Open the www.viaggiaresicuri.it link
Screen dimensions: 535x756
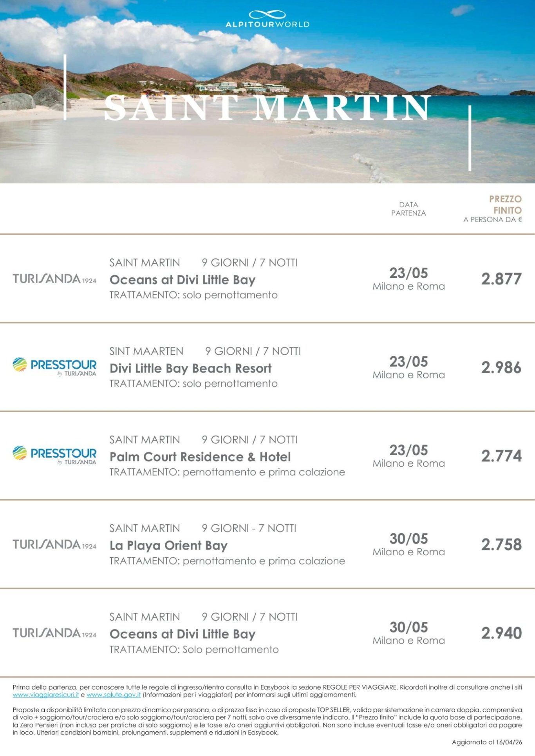coord(46,695)
